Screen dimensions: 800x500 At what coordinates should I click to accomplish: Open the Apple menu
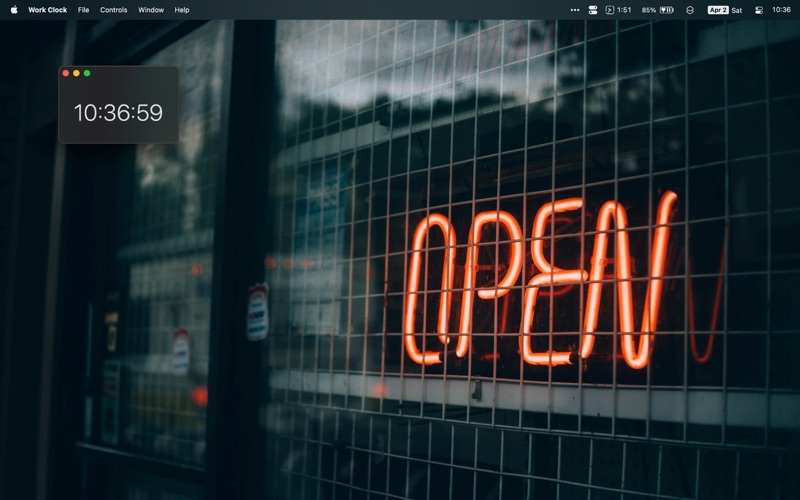(x=14, y=10)
